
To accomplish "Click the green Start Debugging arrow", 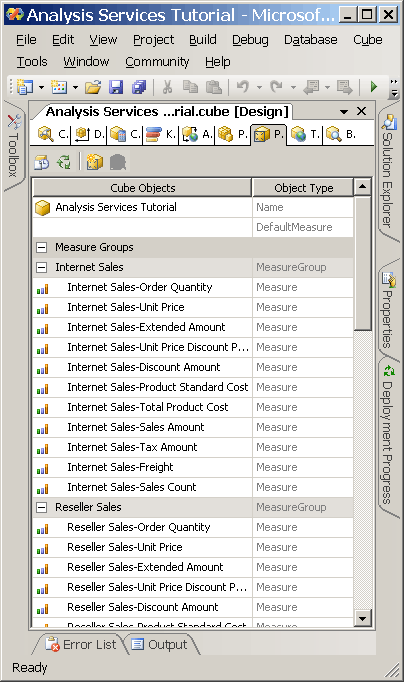I will [374, 87].
